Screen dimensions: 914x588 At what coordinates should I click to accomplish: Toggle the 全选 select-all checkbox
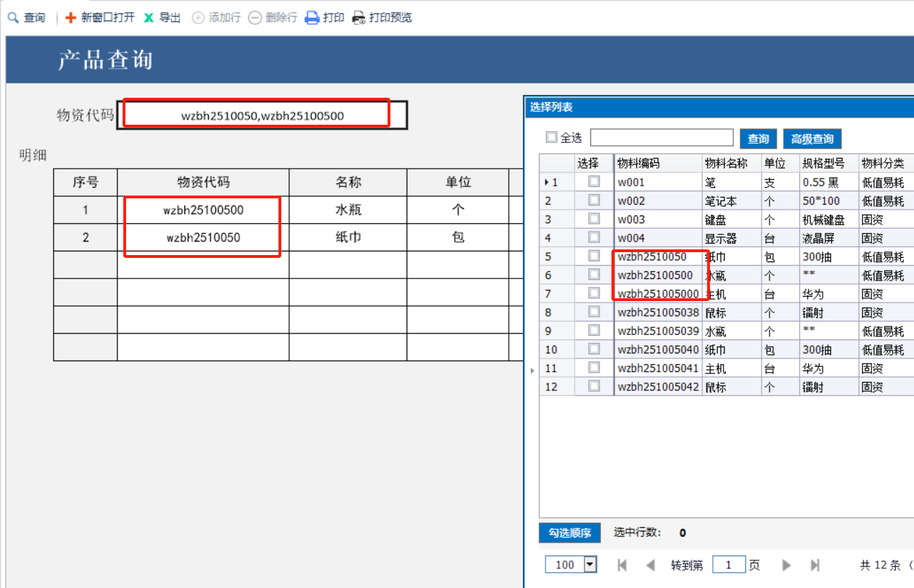(x=552, y=137)
